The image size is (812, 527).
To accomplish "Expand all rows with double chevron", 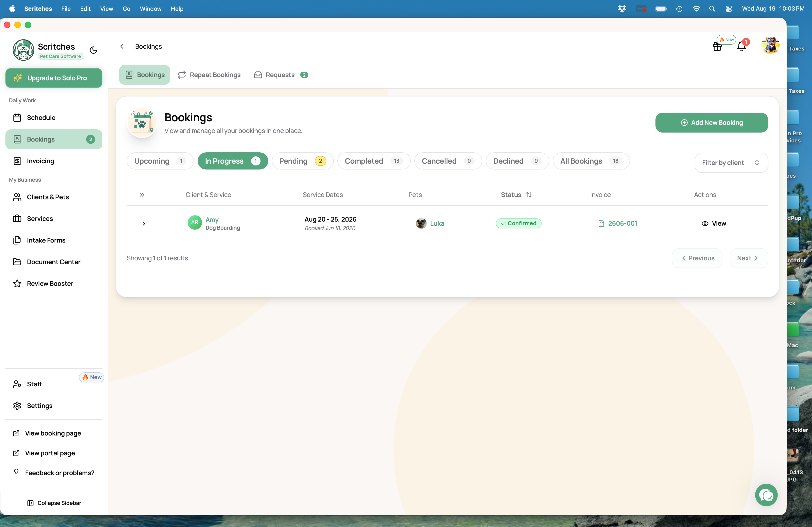I will (142, 195).
